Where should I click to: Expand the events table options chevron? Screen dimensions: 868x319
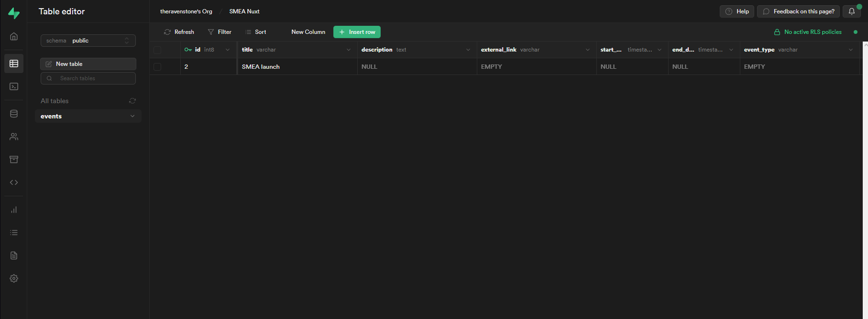click(x=132, y=116)
